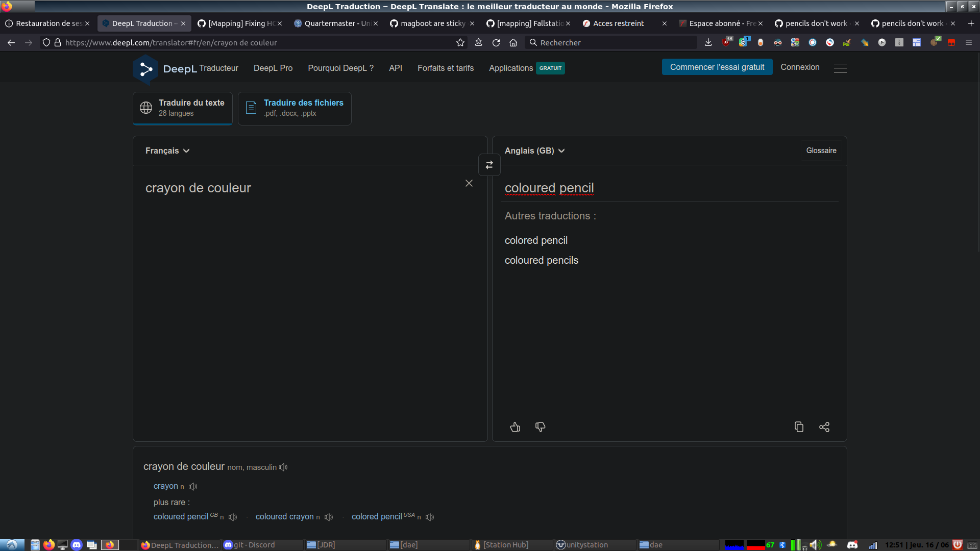Play audio for coloured crayon
Screen dimensions: 980x551
(x=329, y=517)
